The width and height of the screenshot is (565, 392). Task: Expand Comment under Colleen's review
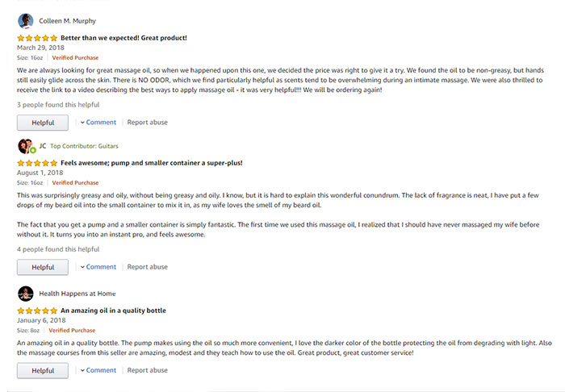(x=98, y=123)
